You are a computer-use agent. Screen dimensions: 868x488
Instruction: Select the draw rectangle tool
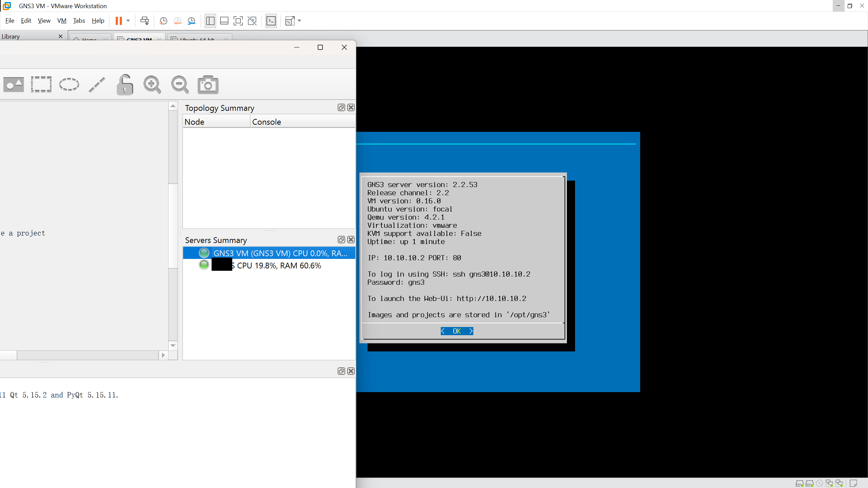coord(41,84)
